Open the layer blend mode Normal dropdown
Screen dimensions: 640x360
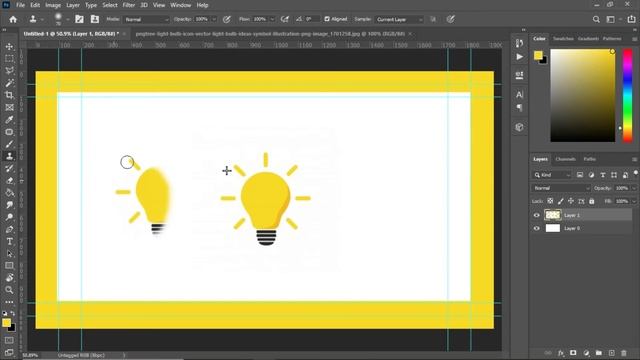pos(561,188)
